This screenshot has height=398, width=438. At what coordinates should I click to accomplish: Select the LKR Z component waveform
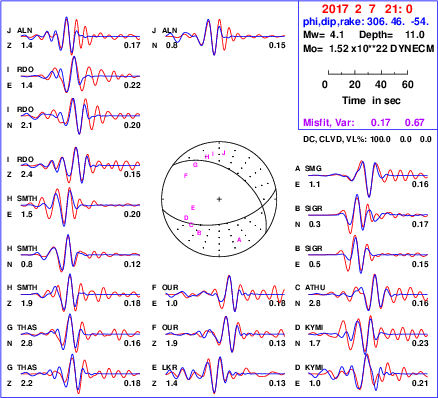point(224,374)
